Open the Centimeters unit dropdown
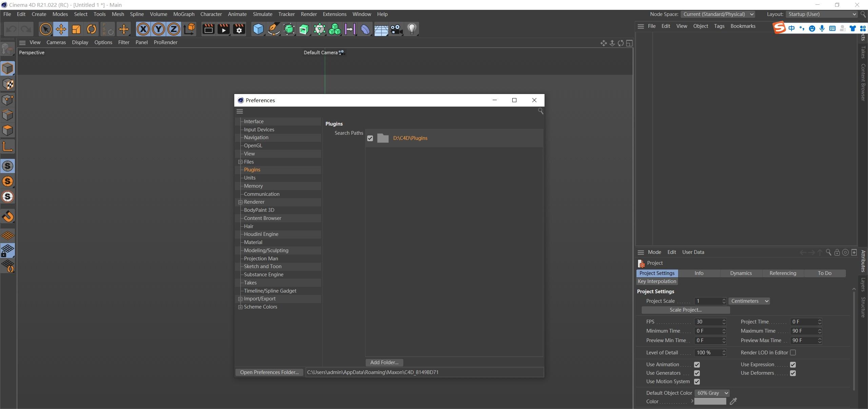 (749, 301)
